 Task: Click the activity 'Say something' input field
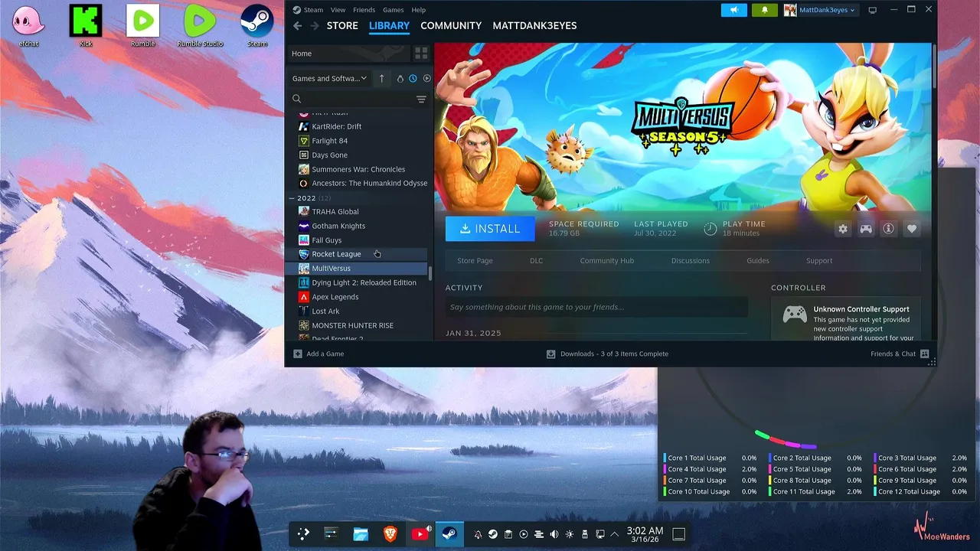click(596, 307)
